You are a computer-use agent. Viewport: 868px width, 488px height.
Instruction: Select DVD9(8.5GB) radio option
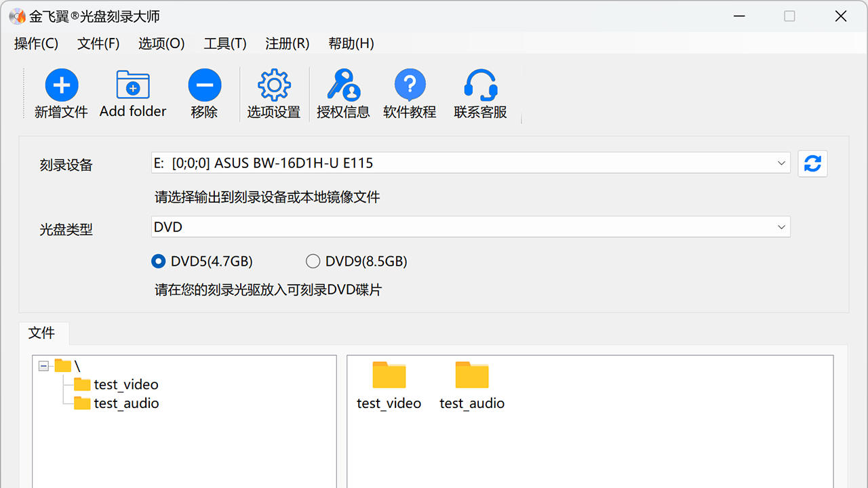click(313, 262)
